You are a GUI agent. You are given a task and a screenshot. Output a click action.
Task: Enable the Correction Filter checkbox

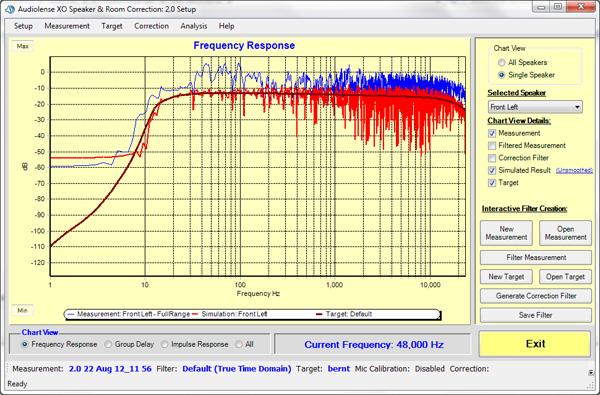click(x=492, y=158)
